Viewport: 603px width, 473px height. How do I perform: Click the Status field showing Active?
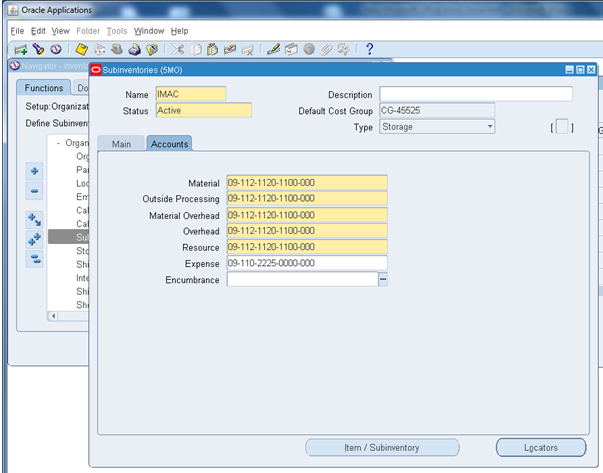pos(203,110)
